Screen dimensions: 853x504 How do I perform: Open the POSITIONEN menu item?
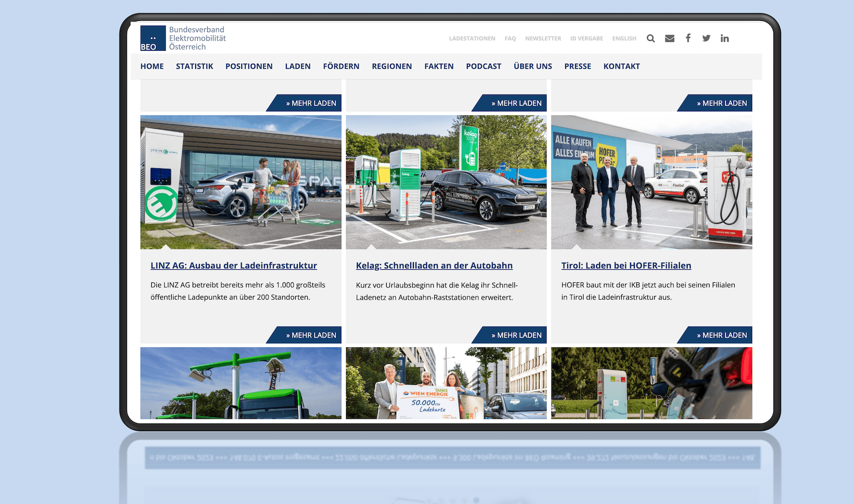click(249, 66)
